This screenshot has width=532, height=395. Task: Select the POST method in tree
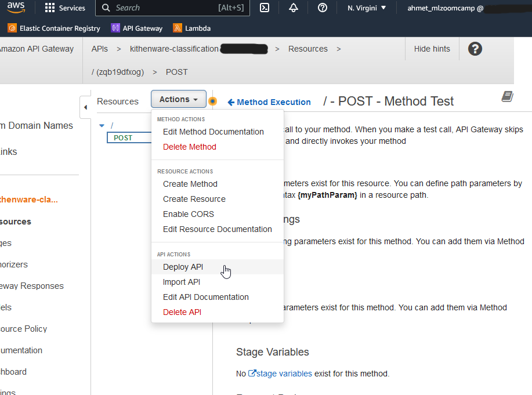click(x=129, y=138)
